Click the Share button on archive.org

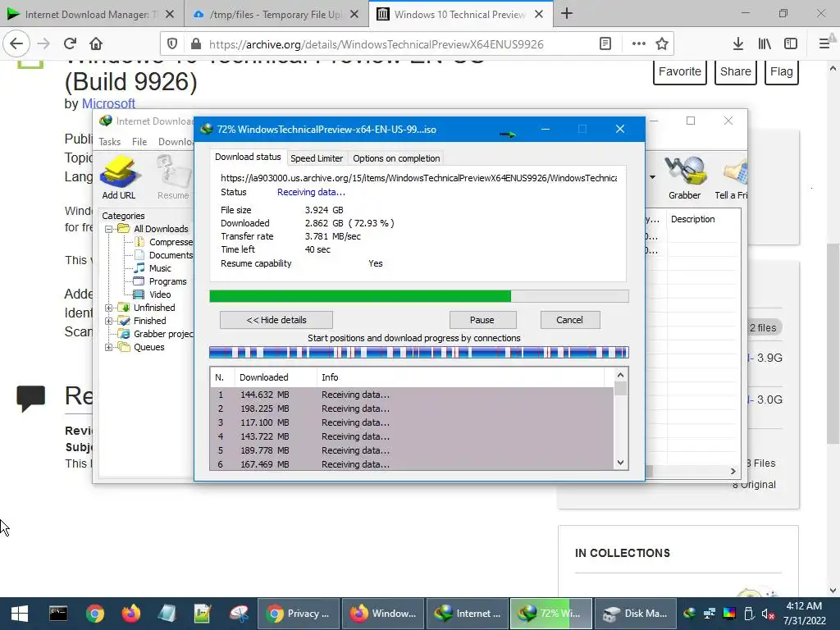pos(736,72)
